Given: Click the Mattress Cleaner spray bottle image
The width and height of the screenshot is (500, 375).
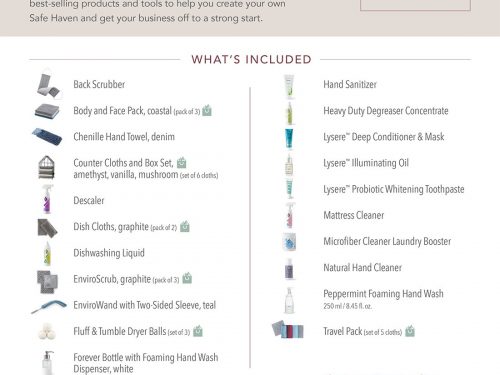Looking at the screenshot, I should (289, 215).
